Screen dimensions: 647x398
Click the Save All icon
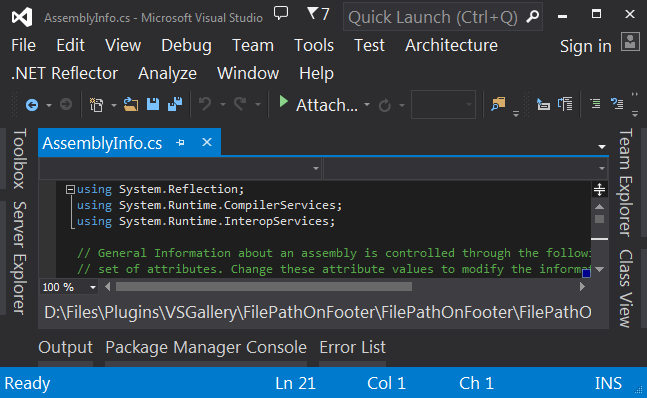point(175,104)
